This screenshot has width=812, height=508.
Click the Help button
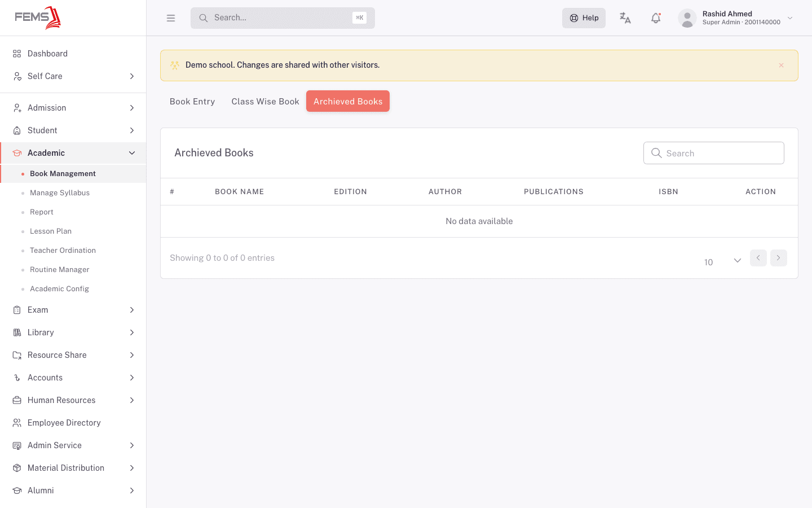[584, 18]
